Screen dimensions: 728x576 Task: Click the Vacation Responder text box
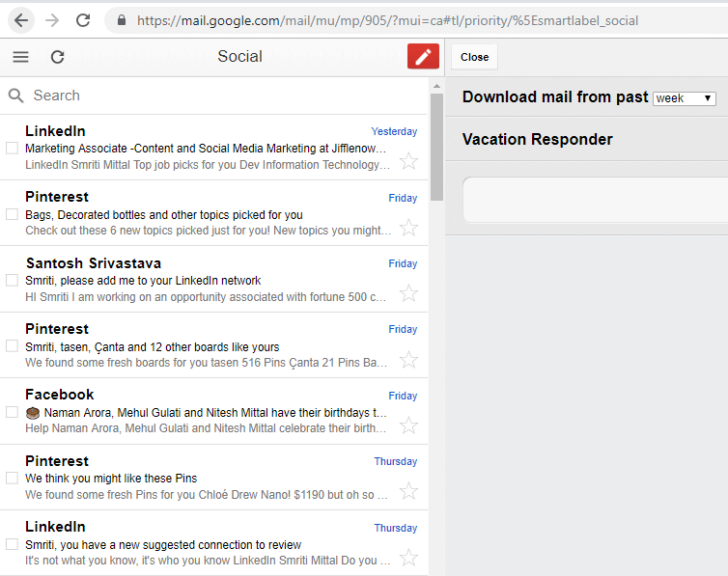pos(595,200)
